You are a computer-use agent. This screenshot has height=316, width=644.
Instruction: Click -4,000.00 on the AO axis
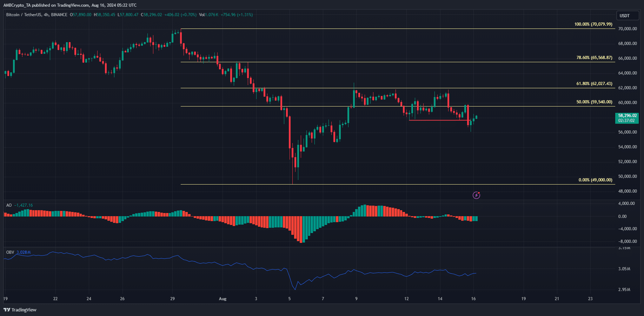pyautogui.click(x=628, y=229)
